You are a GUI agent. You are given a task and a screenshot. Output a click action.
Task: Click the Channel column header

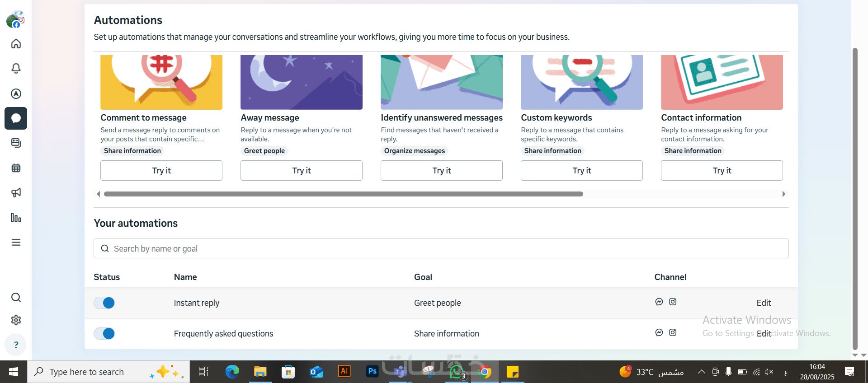click(670, 277)
